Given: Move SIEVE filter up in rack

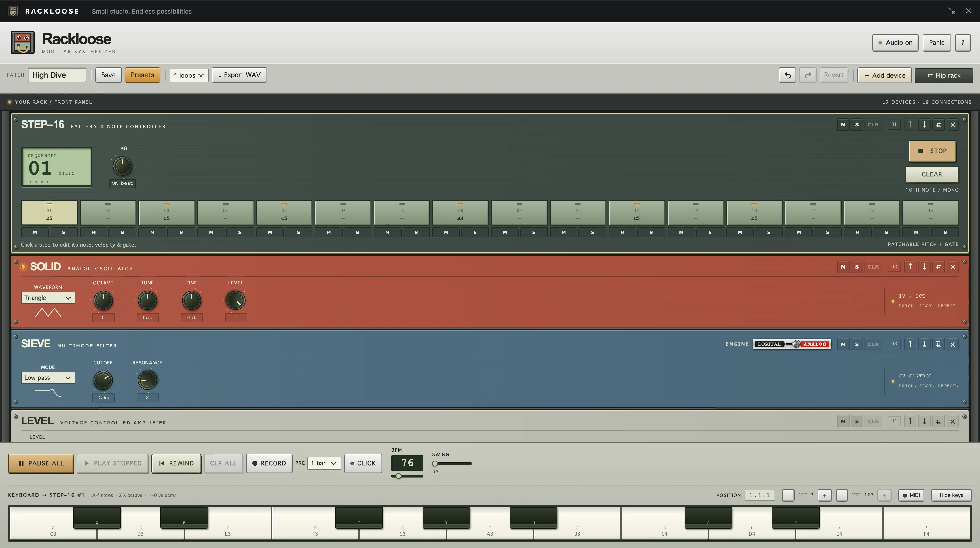Looking at the screenshot, I should 910,344.
